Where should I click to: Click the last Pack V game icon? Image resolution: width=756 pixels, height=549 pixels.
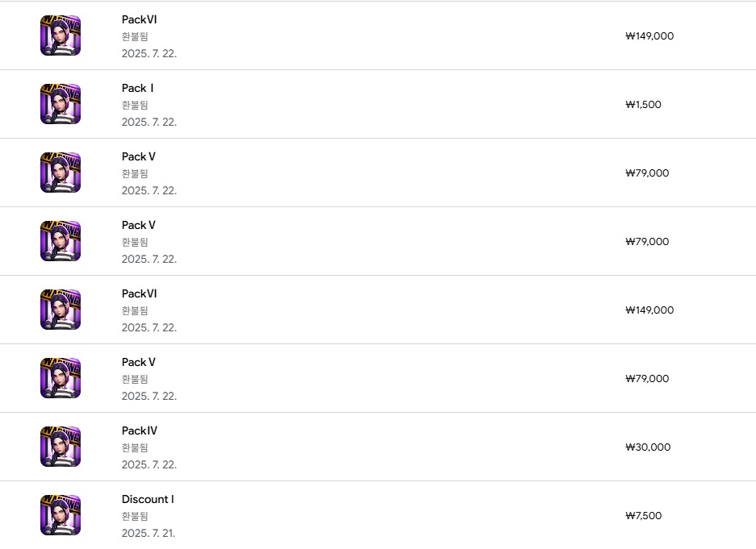click(61, 378)
